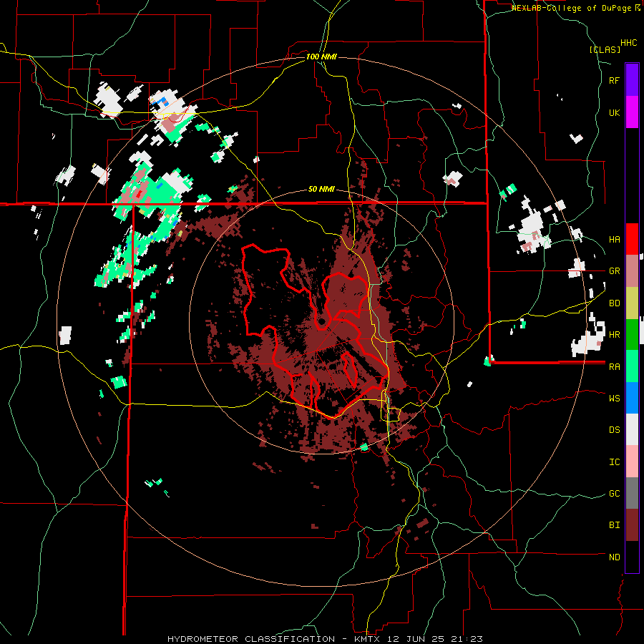The width and height of the screenshot is (644, 644).
Task: Click the [CLAS] units label
Action: point(605,50)
